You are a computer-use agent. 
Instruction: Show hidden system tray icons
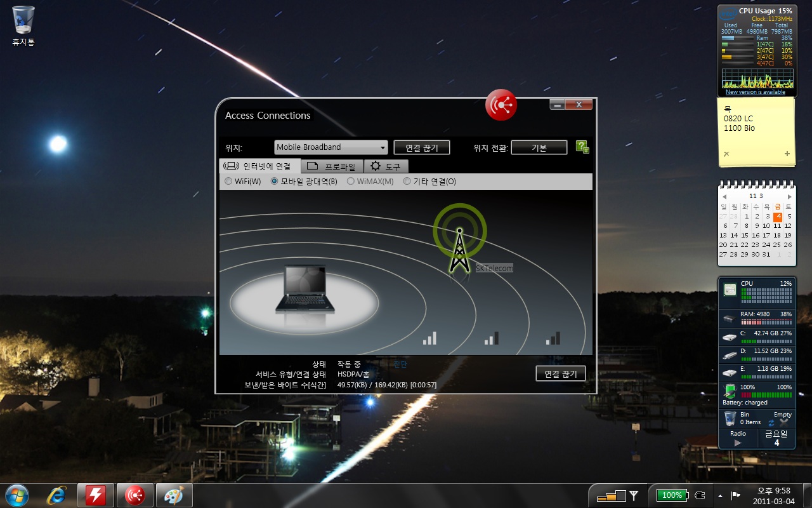(720, 495)
